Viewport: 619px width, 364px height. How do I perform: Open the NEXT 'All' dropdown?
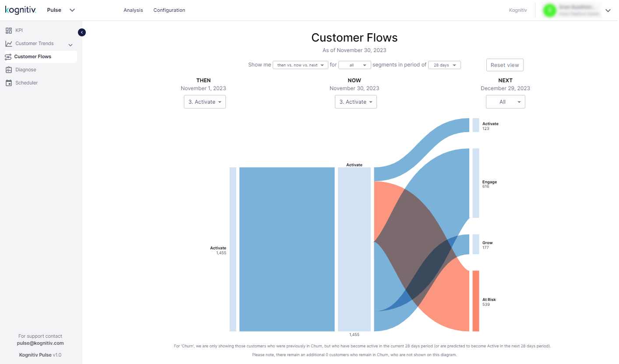[x=506, y=102]
